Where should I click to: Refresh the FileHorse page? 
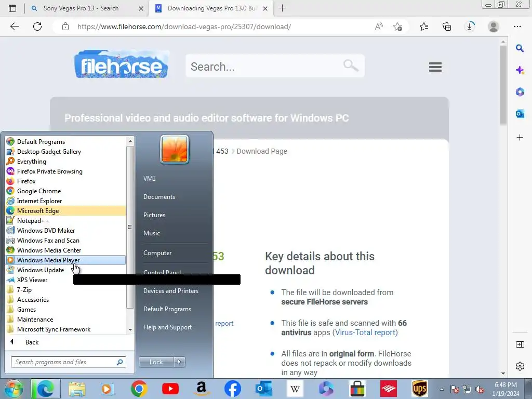click(x=37, y=26)
